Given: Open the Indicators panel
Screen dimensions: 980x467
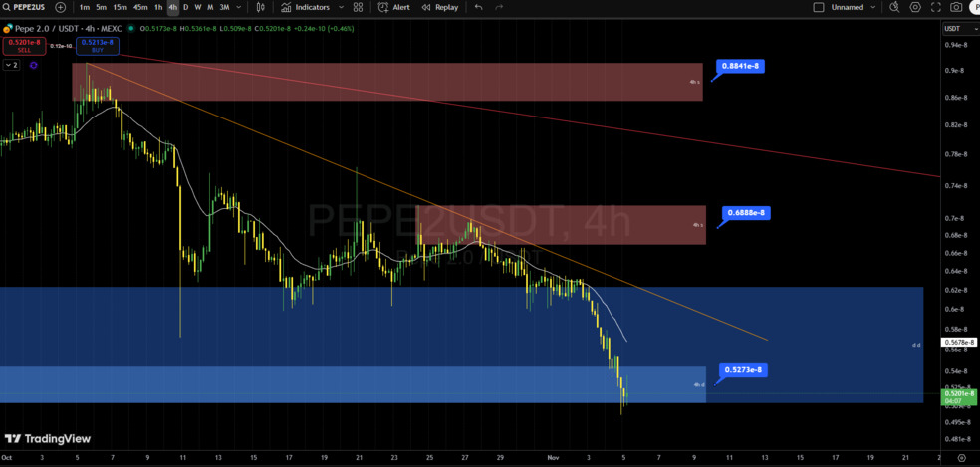Looking at the screenshot, I should pyautogui.click(x=304, y=7).
